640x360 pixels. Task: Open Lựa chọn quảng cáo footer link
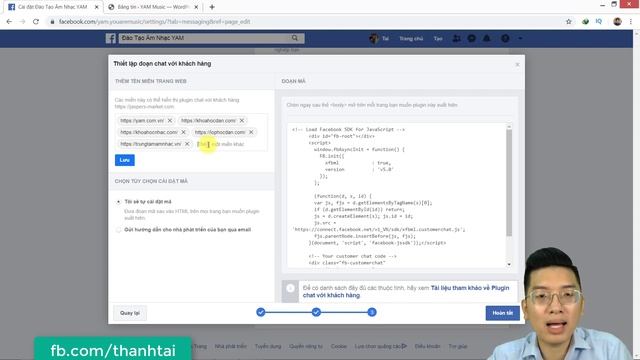pyautogui.click(x=380, y=346)
